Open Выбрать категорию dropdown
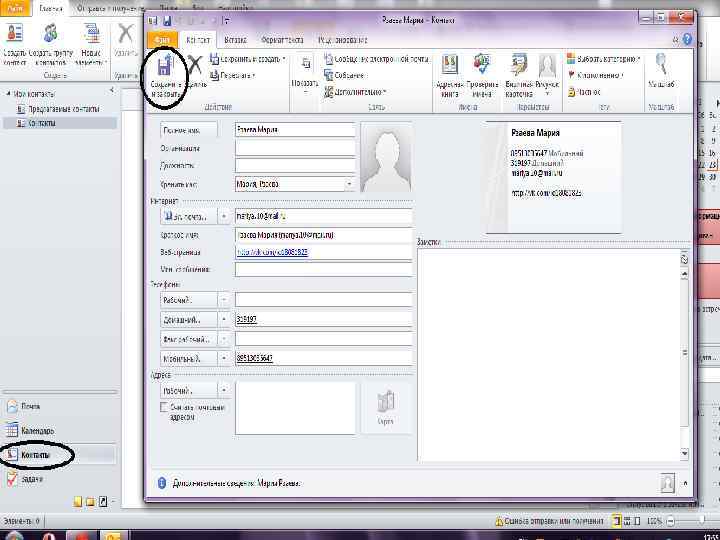The height and width of the screenshot is (540, 720). coord(603,59)
